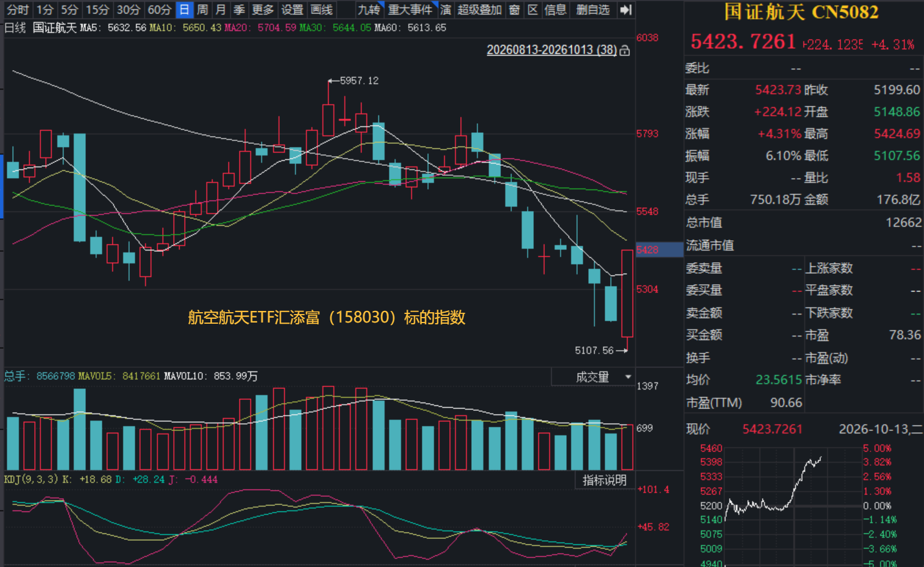Activate the 画线 drawing tool
Image resolution: width=924 pixels, height=567 pixels.
(x=322, y=10)
